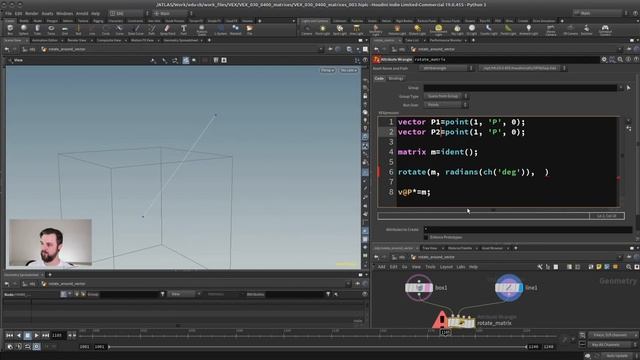Jump to last frame button
The height and width of the screenshot is (360, 640).
coord(45,335)
